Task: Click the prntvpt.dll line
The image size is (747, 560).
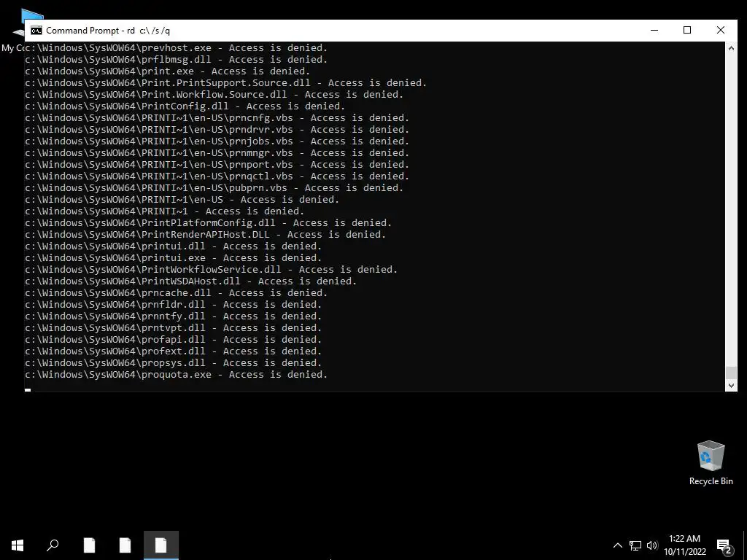Action: pyautogui.click(x=174, y=327)
